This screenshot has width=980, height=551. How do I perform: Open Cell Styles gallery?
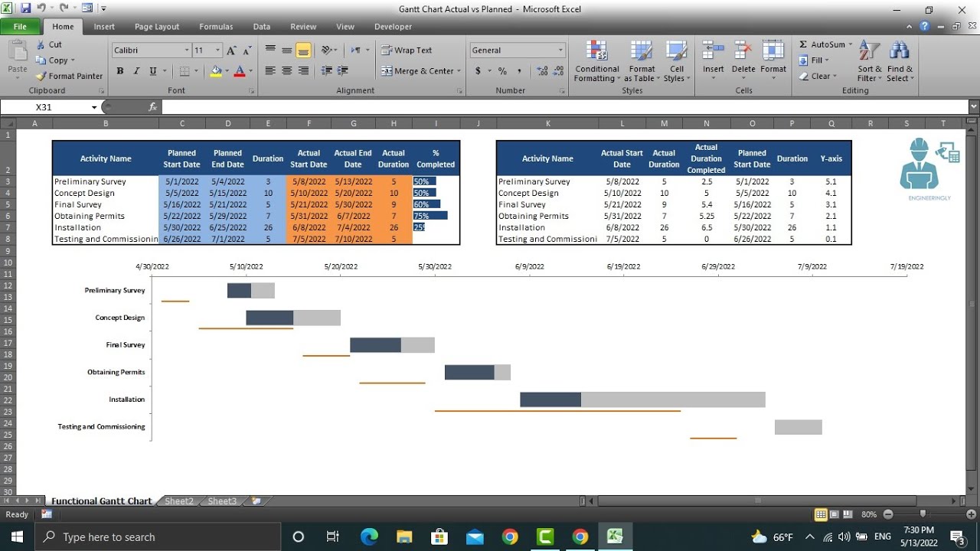point(677,60)
